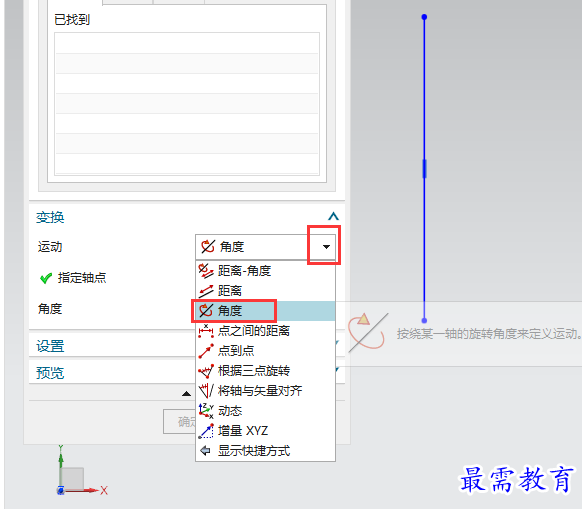The width and height of the screenshot is (582, 511).
Task: Click the XY coordinate triad
Action: [82, 471]
